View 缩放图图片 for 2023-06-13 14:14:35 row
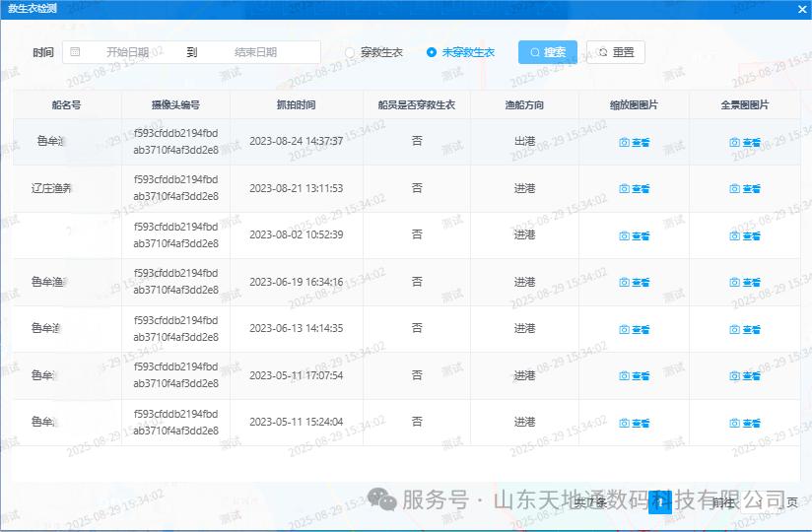The width and height of the screenshot is (812, 532). 634,330
